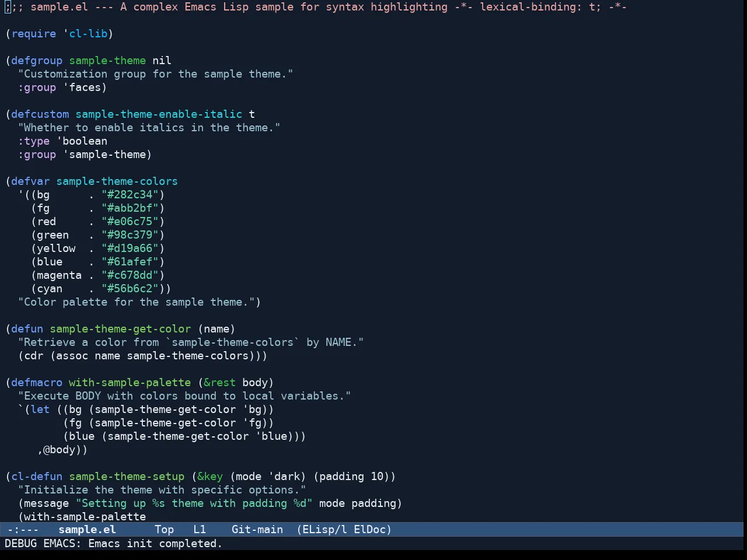Click the docstring 'Customization group for the sample theme.'
Screen dimensions: 747x560
[156, 74]
